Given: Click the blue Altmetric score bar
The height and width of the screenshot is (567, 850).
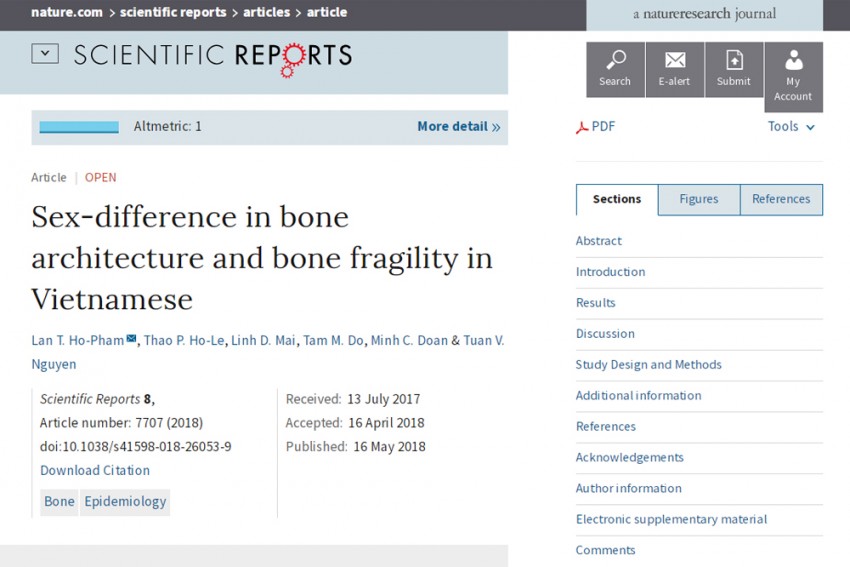Looking at the screenshot, I should [x=79, y=127].
